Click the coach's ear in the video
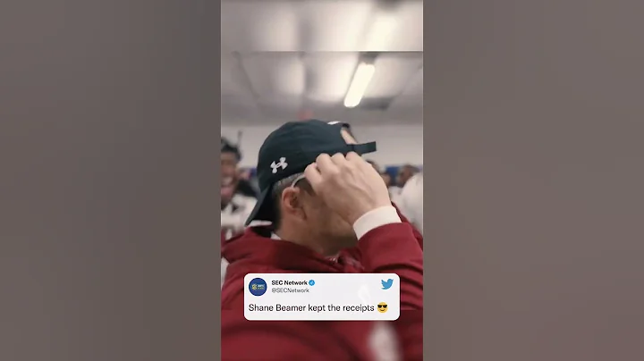This screenshot has height=361, width=644. pyautogui.click(x=292, y=201)
